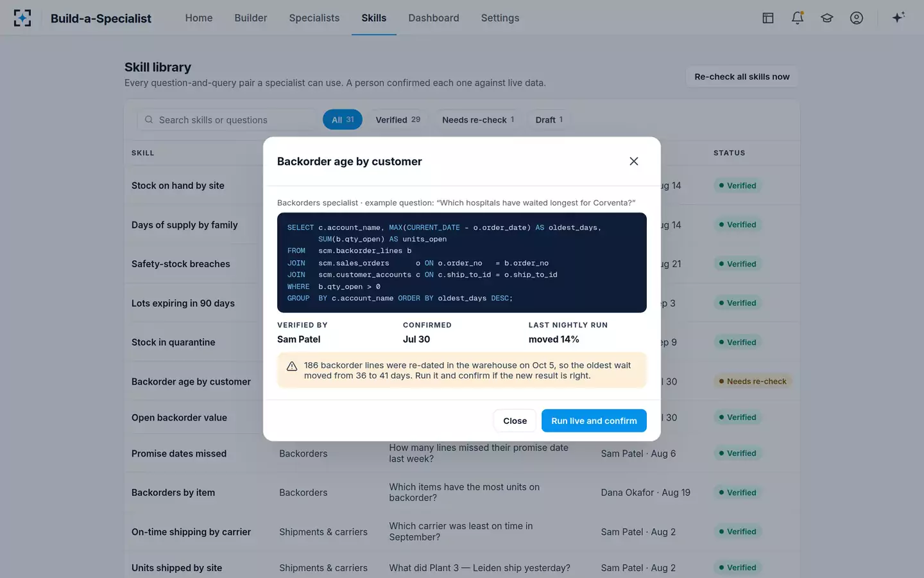Screen dimensions: 924x578
Task: Click the SQL query code block
Action: pyautogui.click(x=462, y=263)
